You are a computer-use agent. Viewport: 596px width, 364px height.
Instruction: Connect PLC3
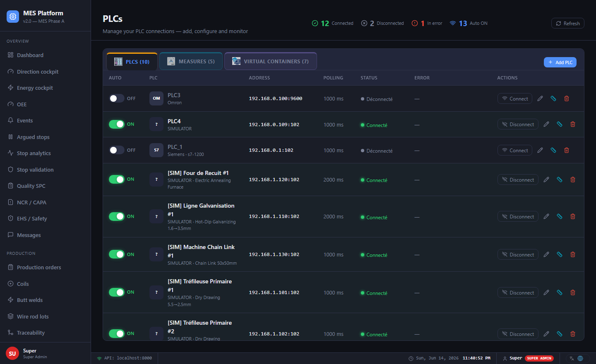click(515, 98)
